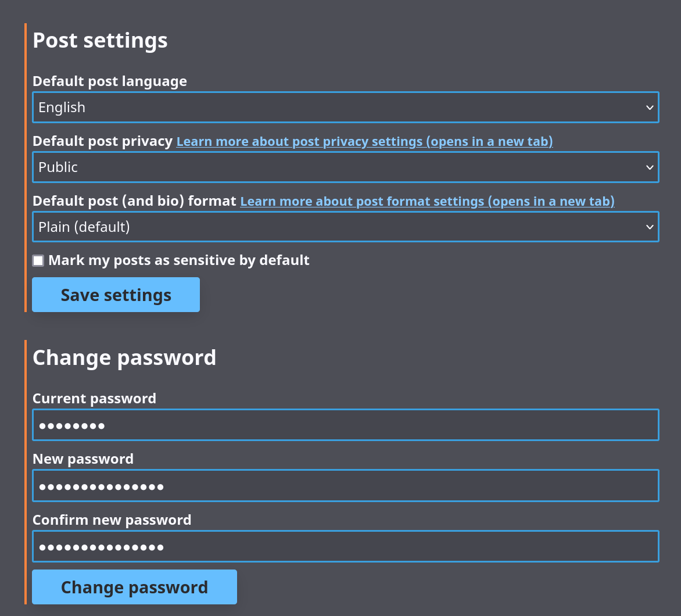Click the "Public" privacy value
This screenshot has height=616, width=681.
[x=58, y=167]
